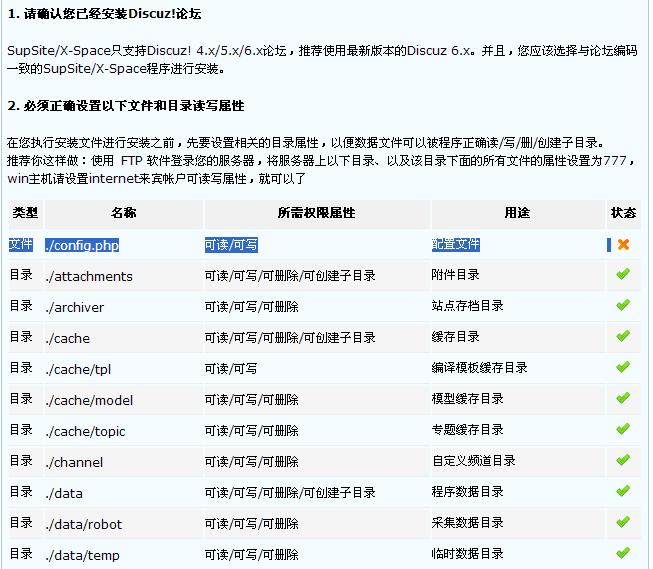
Task: Click the 所需权限属性 column header
Action: (317, 213)
